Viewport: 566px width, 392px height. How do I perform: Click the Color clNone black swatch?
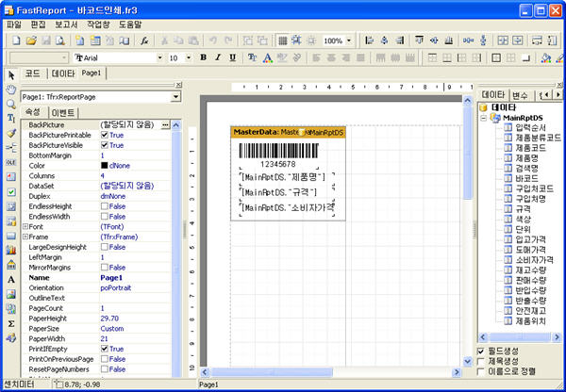105,166
